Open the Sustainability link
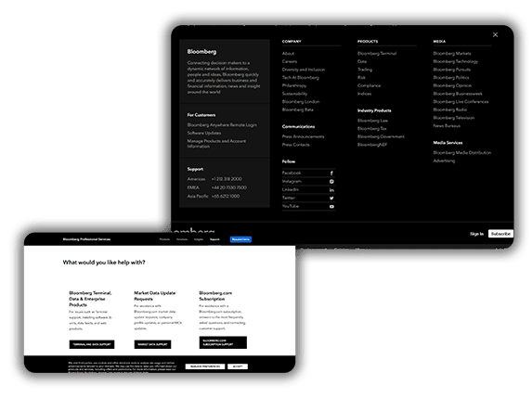The width and height of the screenshot is (532, 398). [x=294, y=94]
